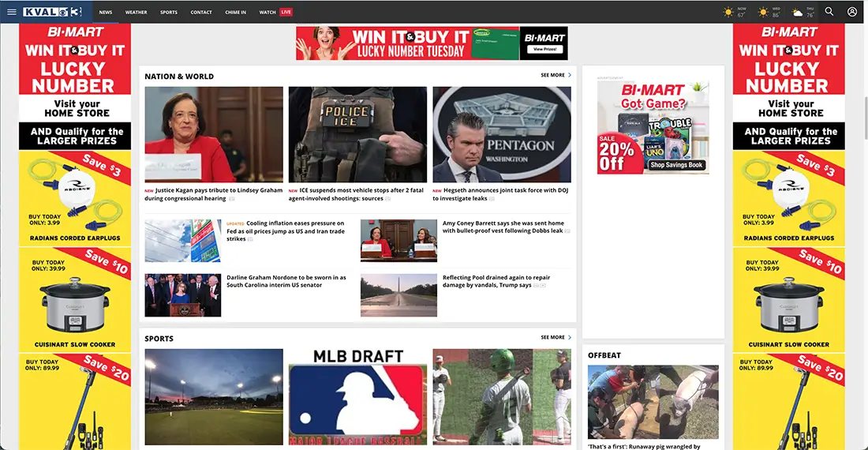Screen dimensions: 868x450
Task: Click the justices at hearing table thumbnail
Action: point(398,241)
